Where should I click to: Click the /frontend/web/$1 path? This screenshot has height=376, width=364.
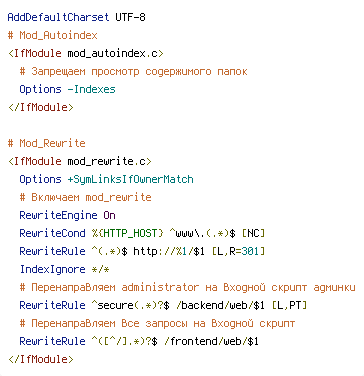point(211,341)
